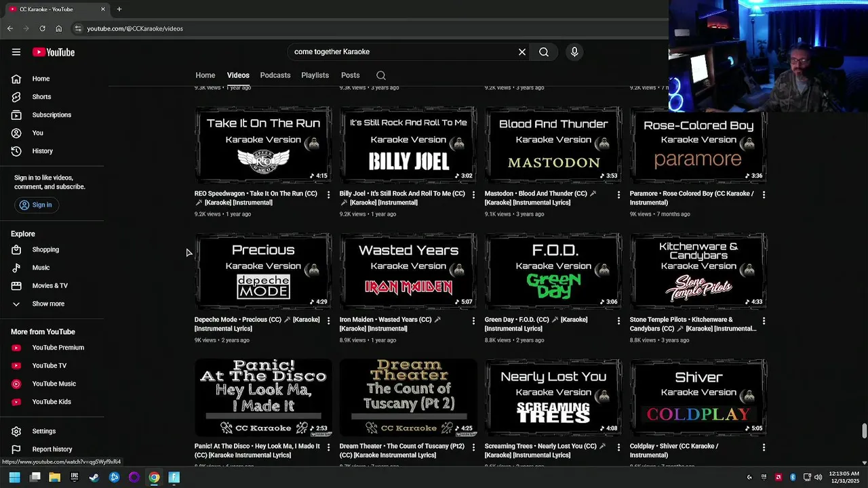Open action menu for Billy Joel video
Viewport: 868px width, 488px height.
pos(473,195)
